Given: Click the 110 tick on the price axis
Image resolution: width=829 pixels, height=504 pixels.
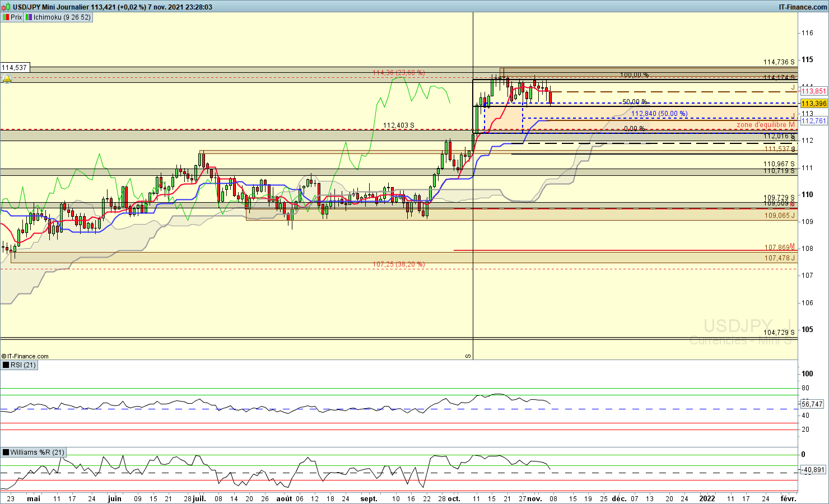Looking at the screenshot, I should 807,194.
